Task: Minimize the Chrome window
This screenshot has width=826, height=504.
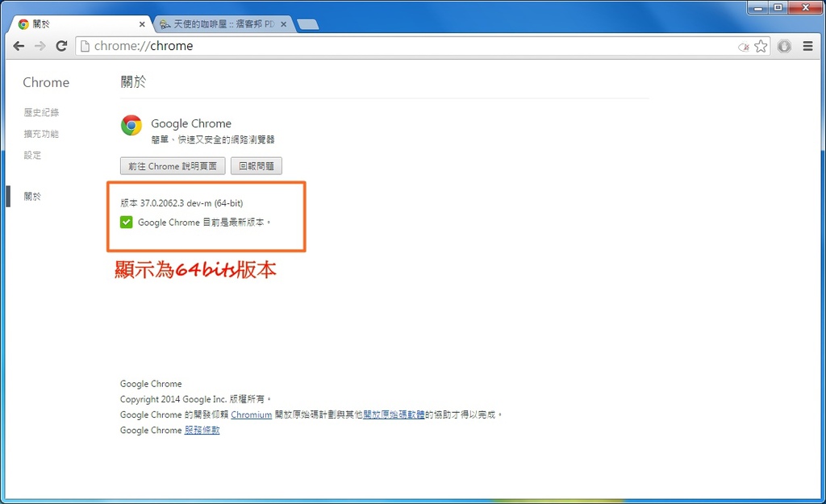Action: click(x=758, y=8)
